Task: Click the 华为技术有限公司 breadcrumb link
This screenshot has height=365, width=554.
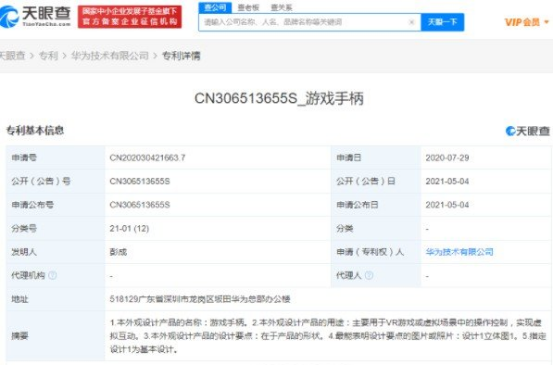Action: pyautogui.click(x=110, y=55)
